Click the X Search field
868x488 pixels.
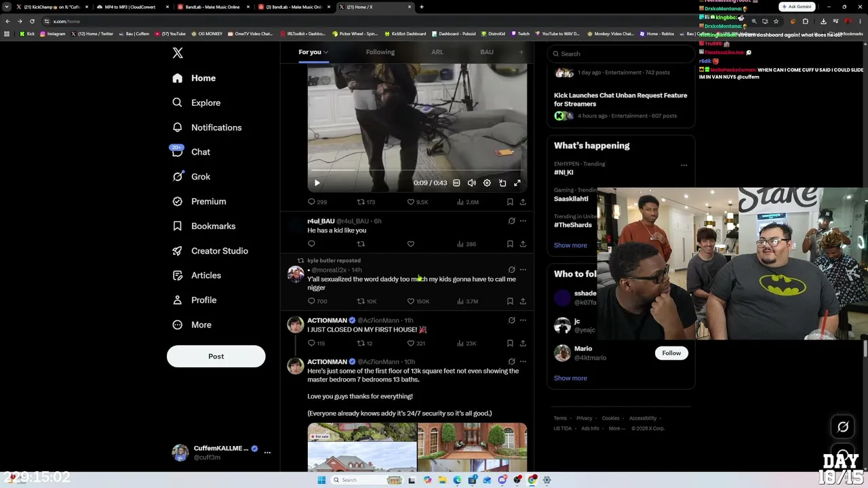click(x=621, y=54)
